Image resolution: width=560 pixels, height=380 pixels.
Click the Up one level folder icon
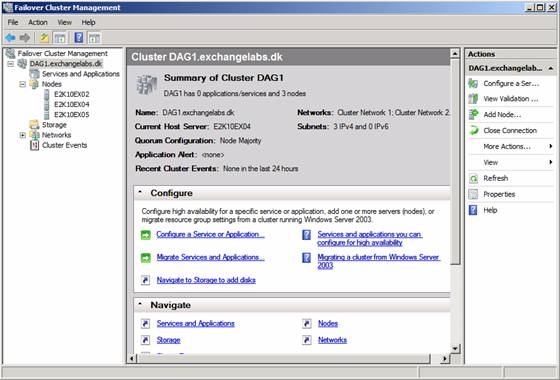point(44,38)
